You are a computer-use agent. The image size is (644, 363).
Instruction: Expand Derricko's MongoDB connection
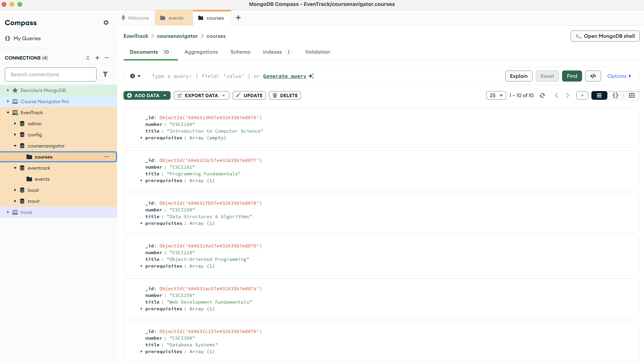click(x=8, y=90)
